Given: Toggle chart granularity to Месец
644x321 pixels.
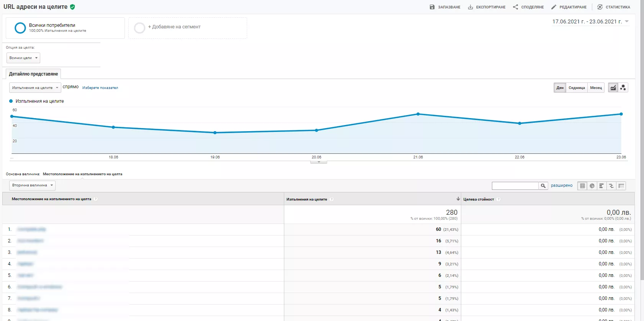Looking at the screenshot, I should click(x=596, y=88).
